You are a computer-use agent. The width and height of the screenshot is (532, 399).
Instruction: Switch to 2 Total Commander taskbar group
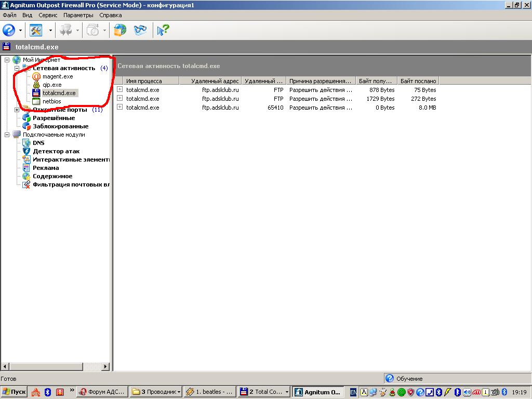click(x=264, y=392)
